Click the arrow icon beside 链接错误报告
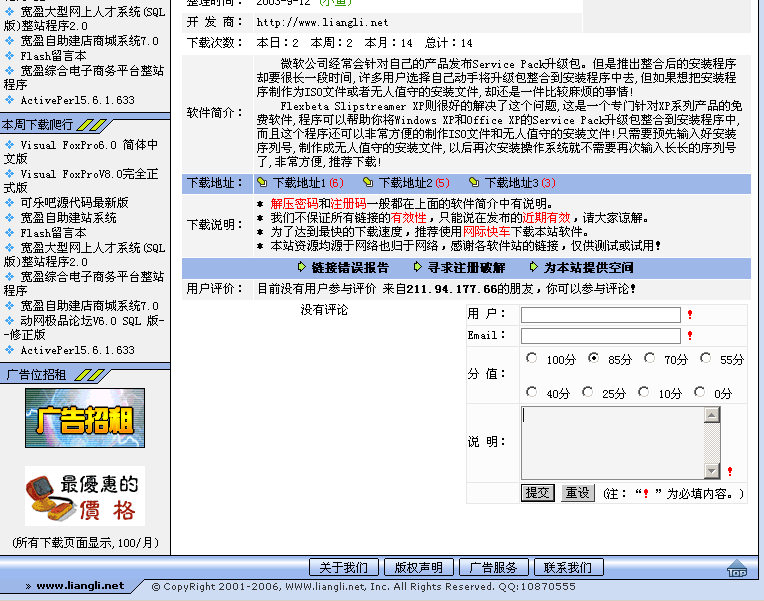Image resolution: width=764 pixels, height=601 pixels. (303, 267)
